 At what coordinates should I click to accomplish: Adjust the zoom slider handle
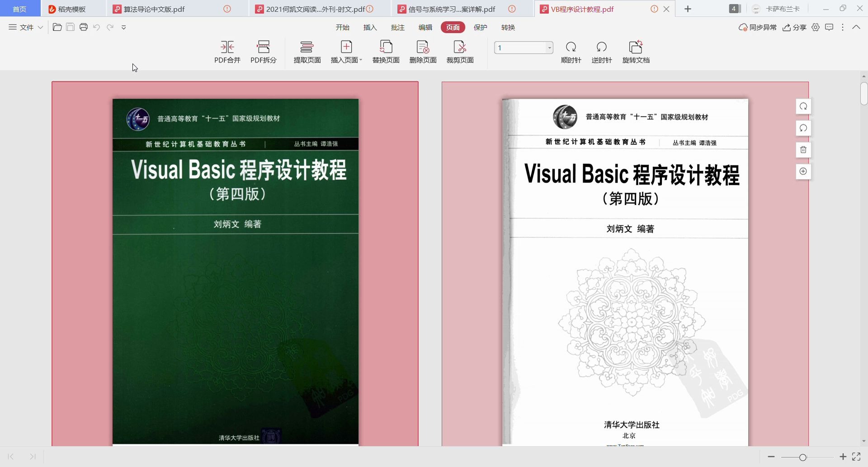(802, 457)
